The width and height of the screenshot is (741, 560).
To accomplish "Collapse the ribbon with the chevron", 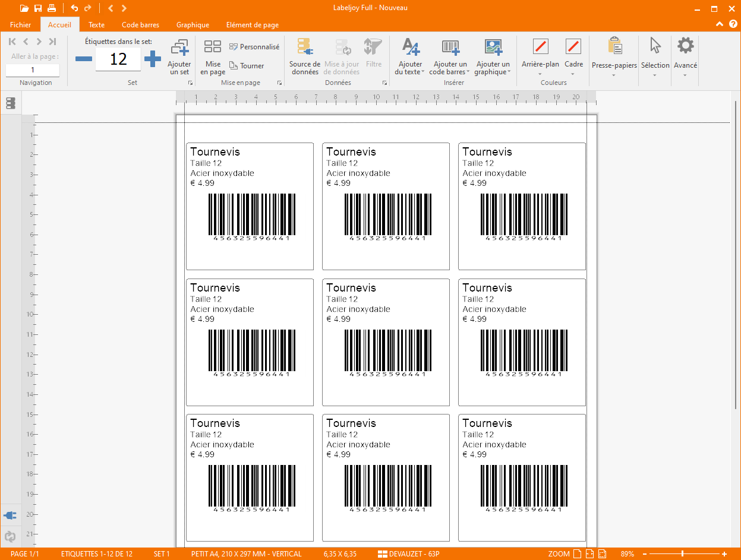I will click(x=720, y=24).
